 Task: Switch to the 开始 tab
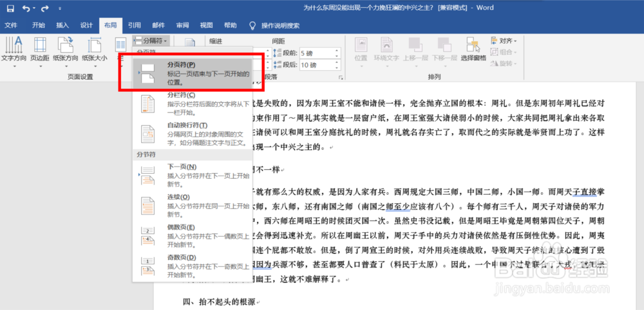click(x=39, y=26)
